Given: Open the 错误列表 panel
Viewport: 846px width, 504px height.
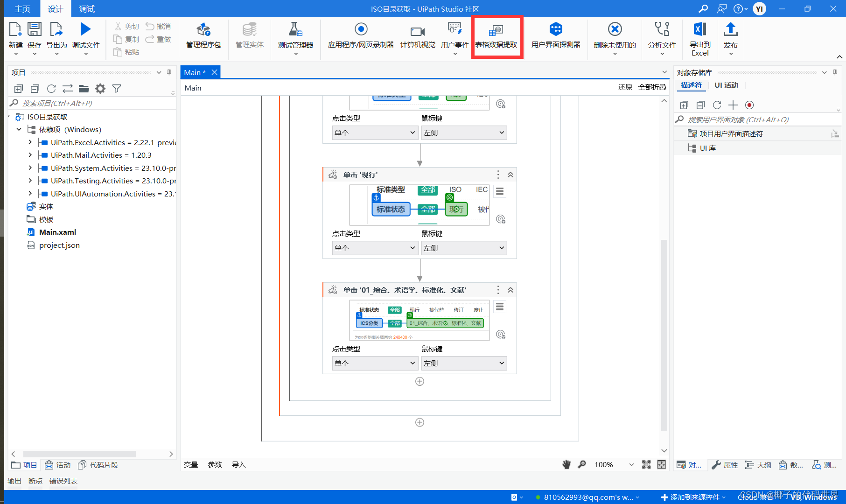Looking at the screenshot, I should 63,481.
